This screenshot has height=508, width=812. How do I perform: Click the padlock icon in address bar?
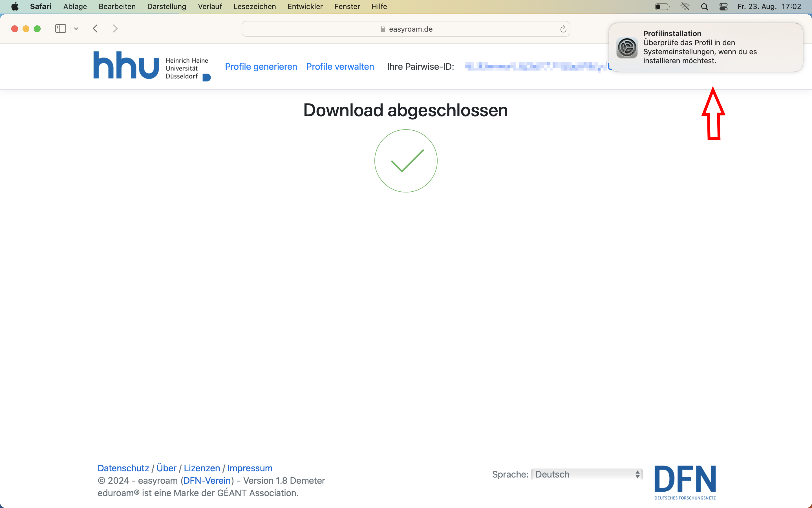[x=383, y=29]
